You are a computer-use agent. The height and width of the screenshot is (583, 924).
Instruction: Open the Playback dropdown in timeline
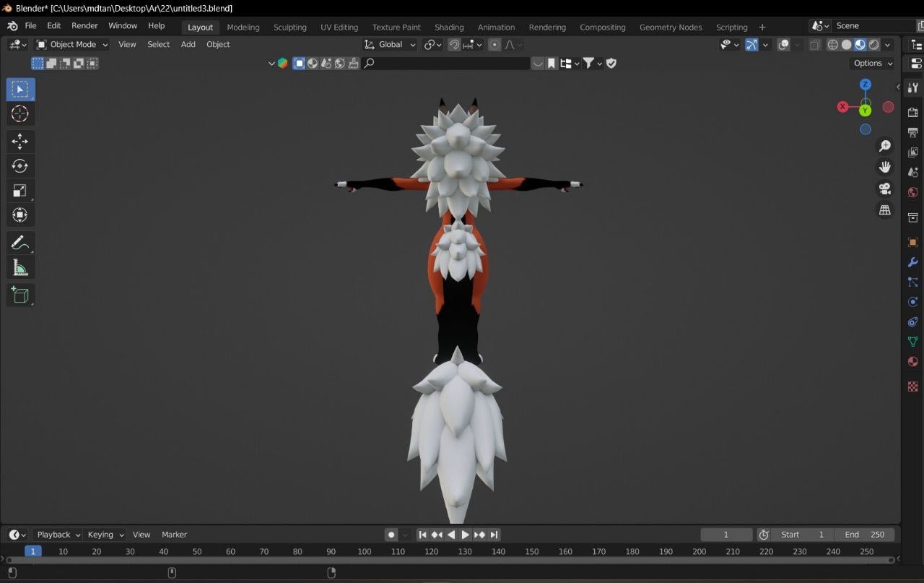tap(58, 535)
